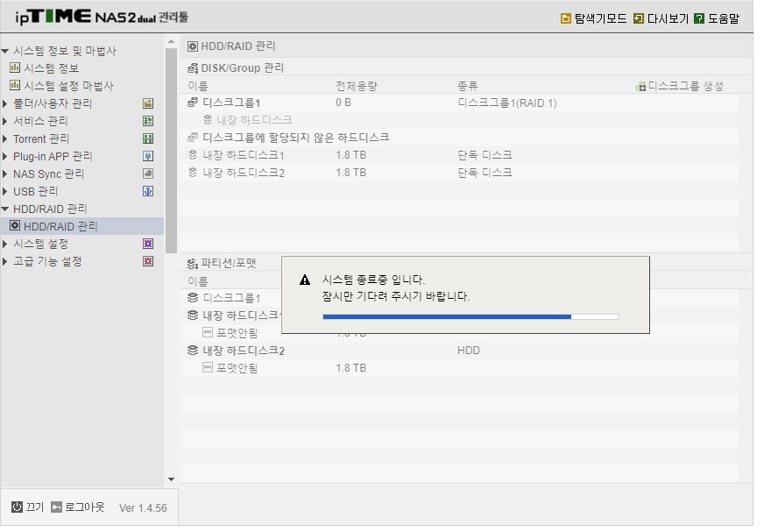This screenshot has width=764, height=532.
Task: Click the Torrent 관리 row icon
Action: (x=148, y=139)
